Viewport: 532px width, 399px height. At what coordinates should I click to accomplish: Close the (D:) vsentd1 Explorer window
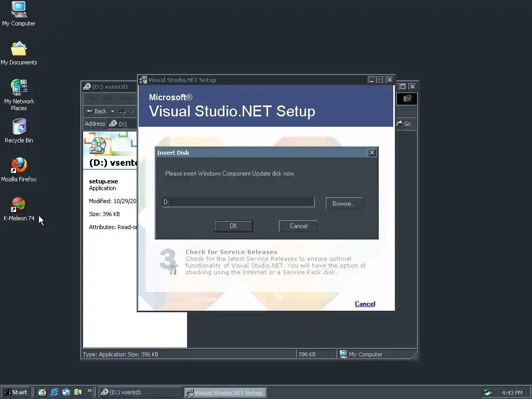[412, 87]
